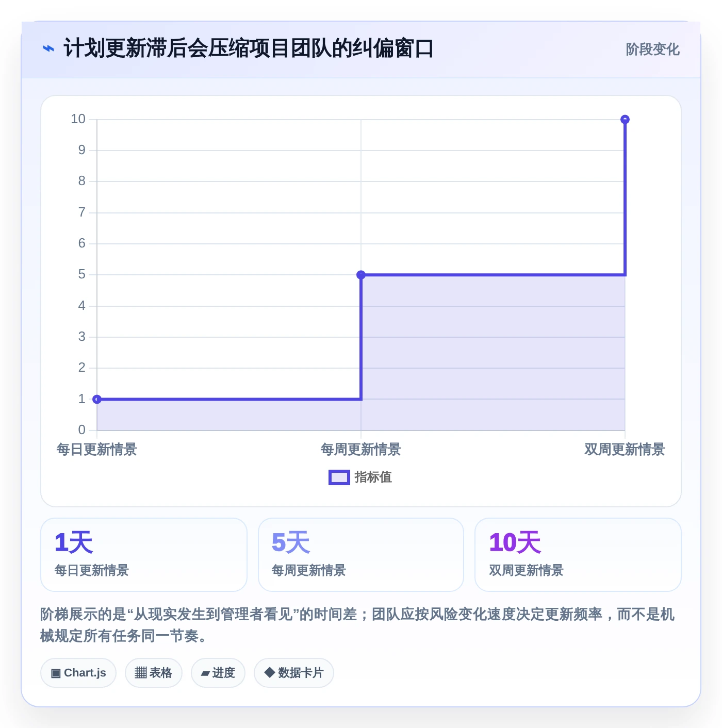Click the Chart.js tag chip
722x728 pixels.
pos(78,673)
